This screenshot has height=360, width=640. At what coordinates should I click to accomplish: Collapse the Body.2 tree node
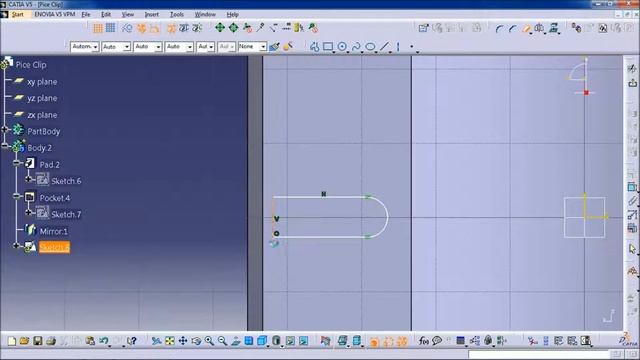4,146
